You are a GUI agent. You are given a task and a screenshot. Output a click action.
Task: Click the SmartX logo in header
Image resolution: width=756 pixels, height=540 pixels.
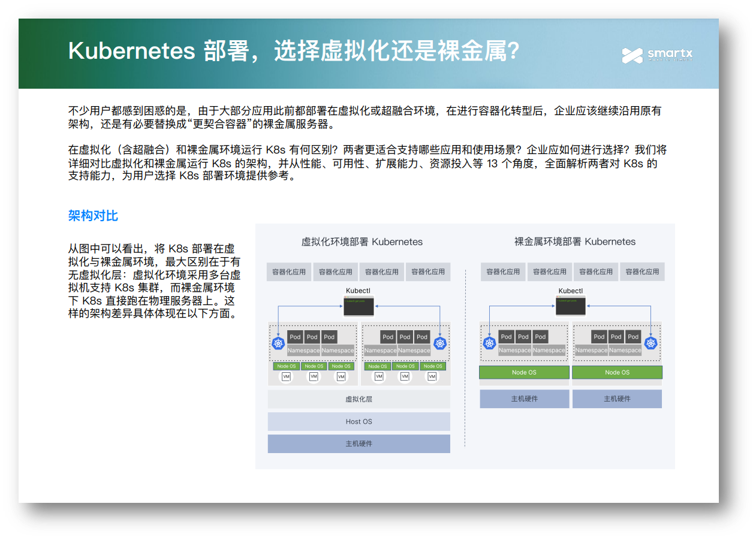coord(657,56)
